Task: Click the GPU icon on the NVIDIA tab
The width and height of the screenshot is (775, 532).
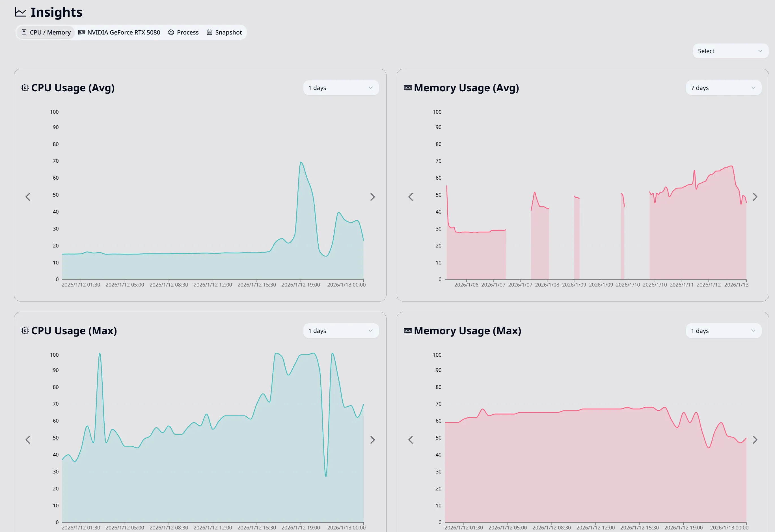Action: point(81,32)
